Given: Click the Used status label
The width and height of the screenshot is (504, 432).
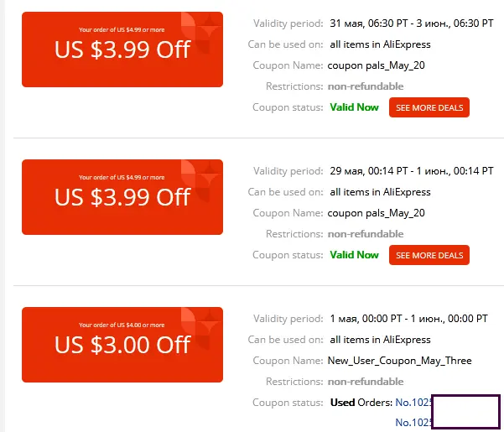Looking at the screenshot, I should pyautogui.click(x=342, y=403).
